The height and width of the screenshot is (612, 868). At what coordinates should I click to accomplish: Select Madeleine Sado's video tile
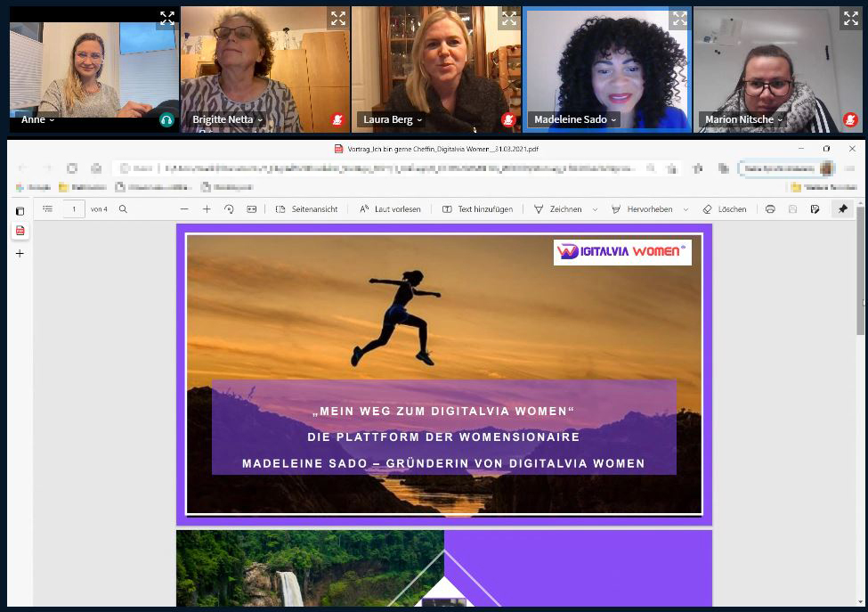607,69
